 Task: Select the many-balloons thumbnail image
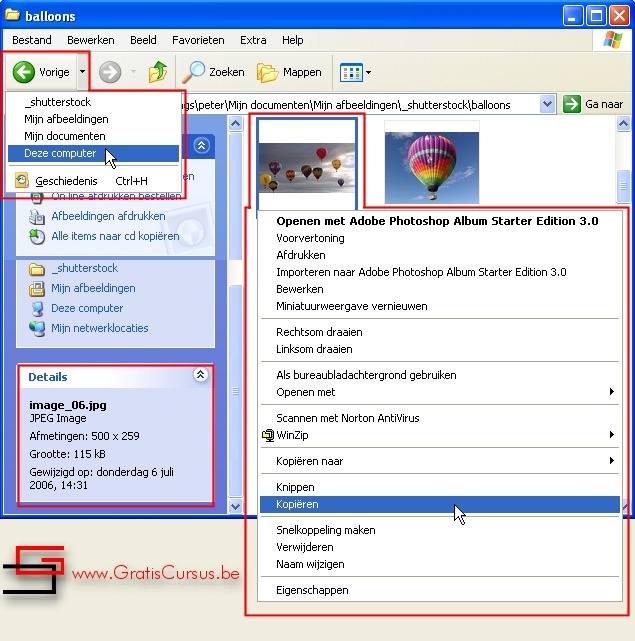click(x=307, y=168)
